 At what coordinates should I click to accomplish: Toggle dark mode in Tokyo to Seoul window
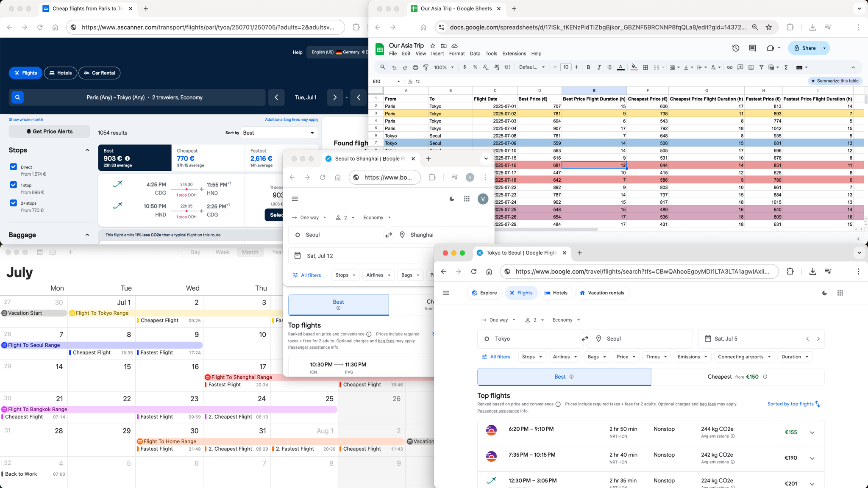(x=824, y=293)
